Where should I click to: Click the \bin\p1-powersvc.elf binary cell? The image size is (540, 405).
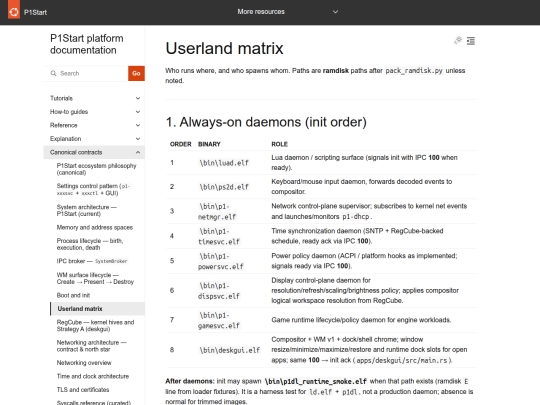tap(221, 261)
